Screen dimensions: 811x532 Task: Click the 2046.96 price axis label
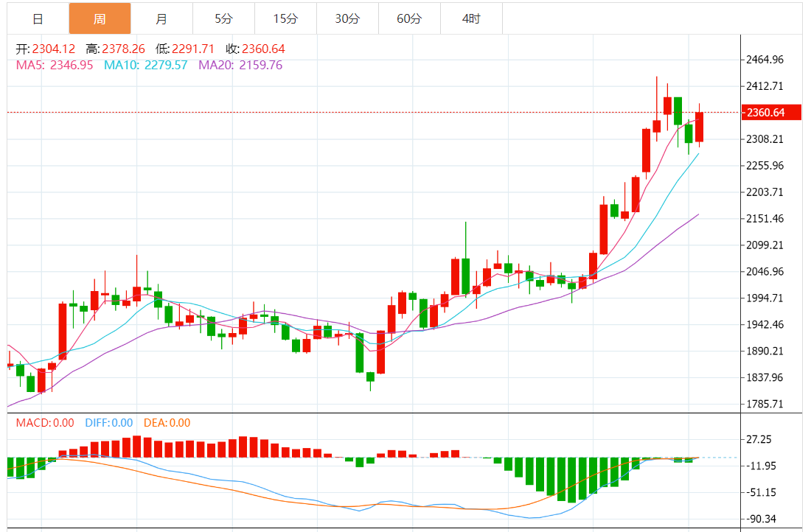765,271
